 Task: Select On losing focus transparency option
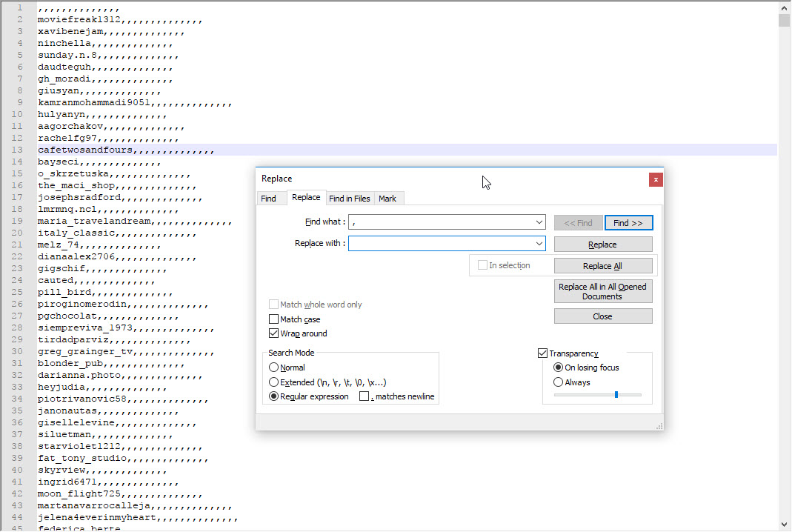(558, 368)
